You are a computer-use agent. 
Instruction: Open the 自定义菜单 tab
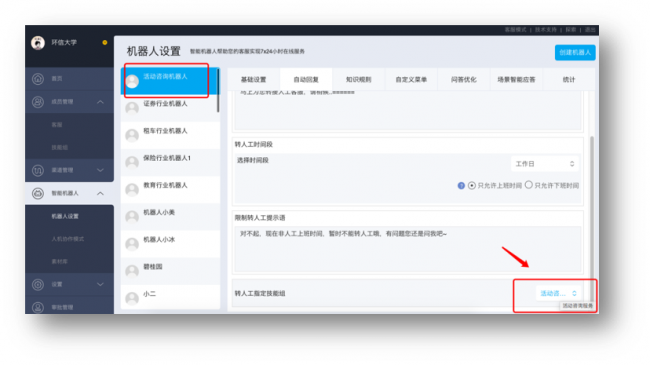click(x=411, y=79)
